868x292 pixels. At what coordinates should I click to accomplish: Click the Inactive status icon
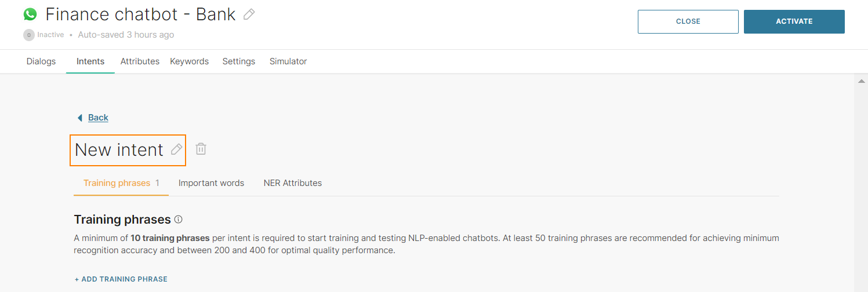pos(29,35)
